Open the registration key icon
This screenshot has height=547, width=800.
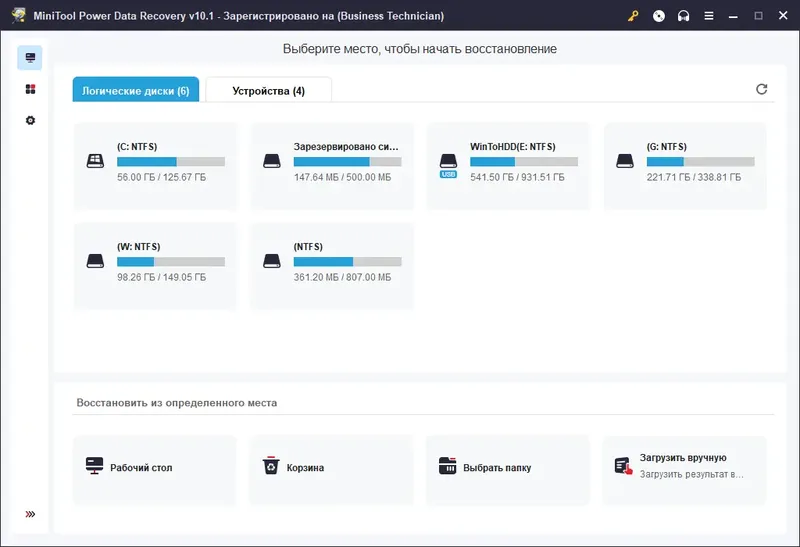633,16
